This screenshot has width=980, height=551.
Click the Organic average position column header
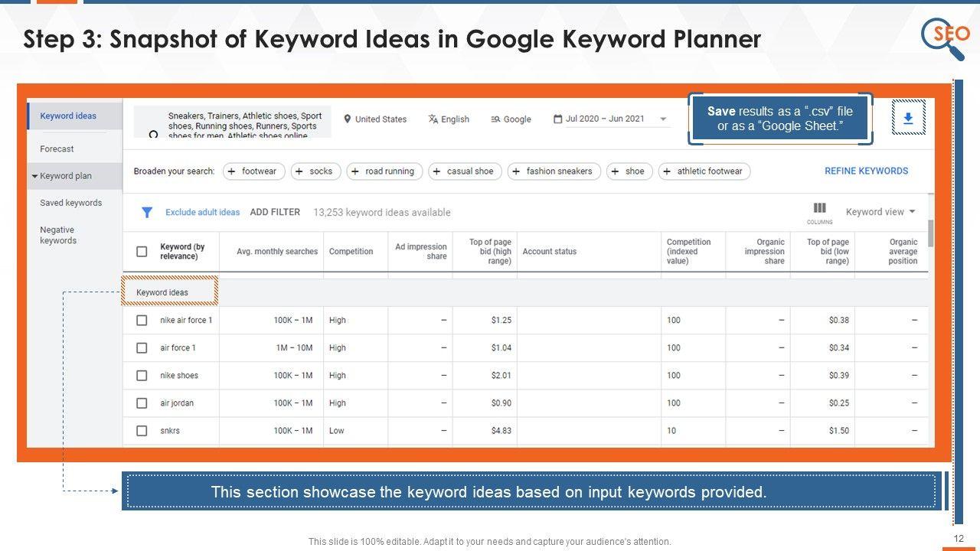(x=903, y=252)
